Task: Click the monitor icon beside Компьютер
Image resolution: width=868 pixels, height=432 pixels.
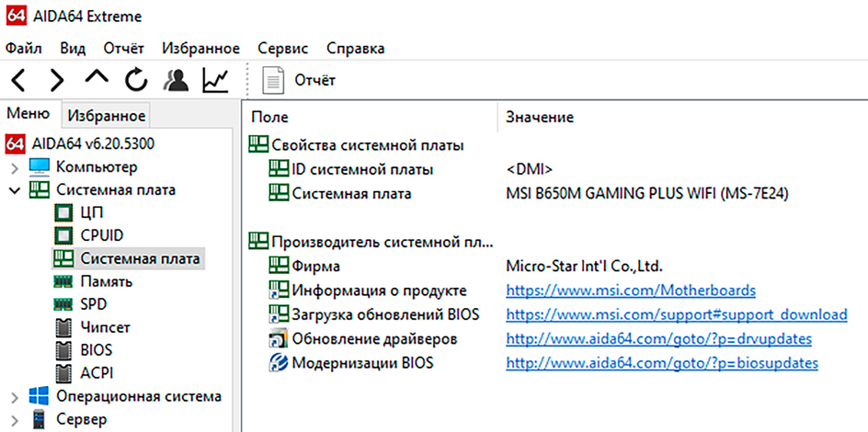Action: (40, 166)
